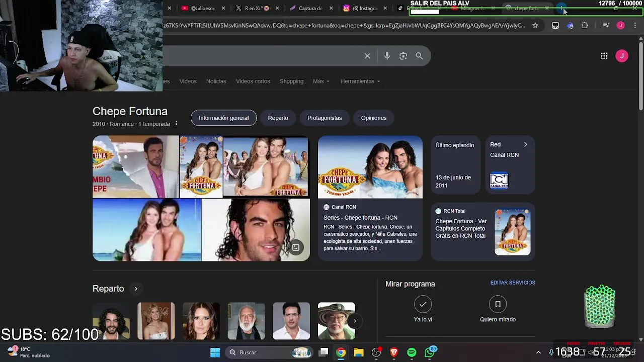Open Windows Start menu
The width and height of the screenshot is (644, 362).
coord(215,352)
